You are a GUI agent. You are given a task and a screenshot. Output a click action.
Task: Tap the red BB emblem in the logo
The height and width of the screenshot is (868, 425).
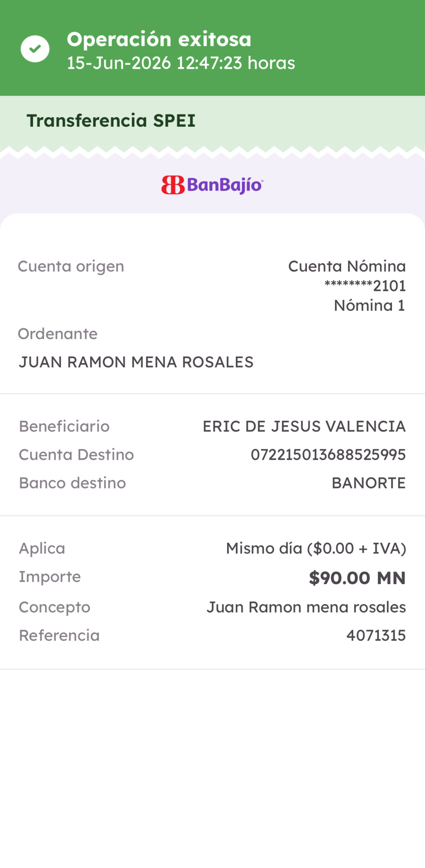click(x=173, y=185)
